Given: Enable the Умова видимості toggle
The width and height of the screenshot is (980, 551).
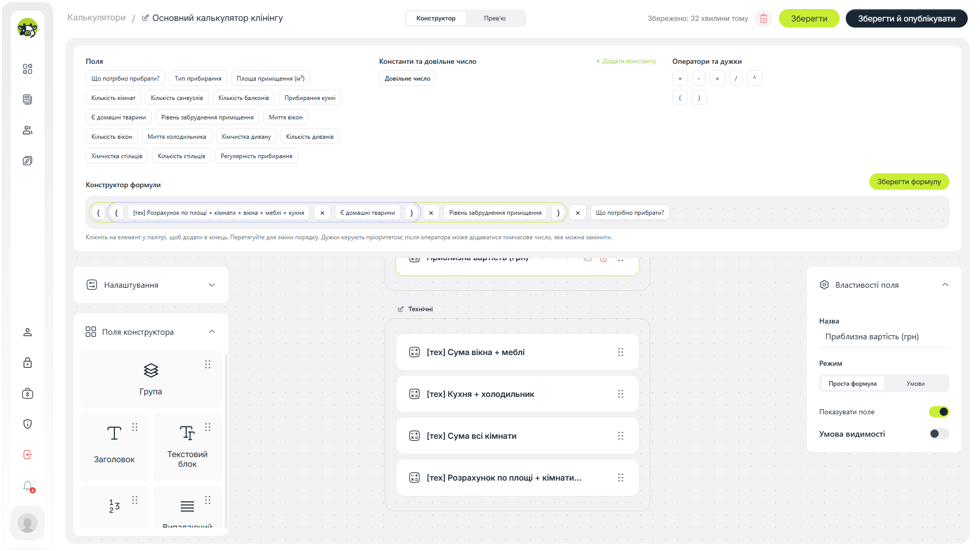Looking at the screenshot, I should tap(939, 434).
